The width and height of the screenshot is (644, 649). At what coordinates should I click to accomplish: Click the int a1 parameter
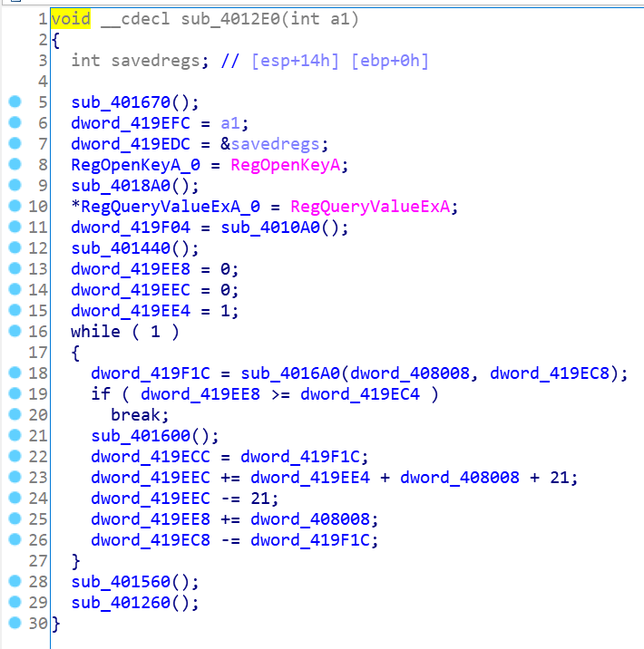[x=319, y=19]
